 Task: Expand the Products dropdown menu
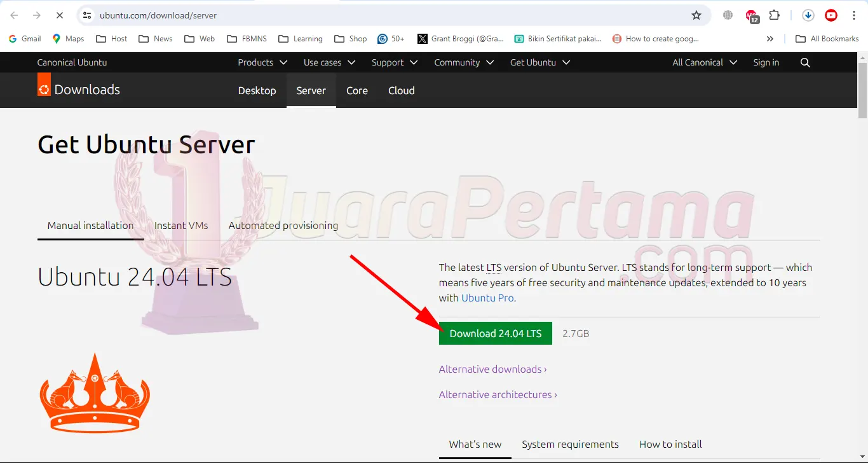point(262,62)
